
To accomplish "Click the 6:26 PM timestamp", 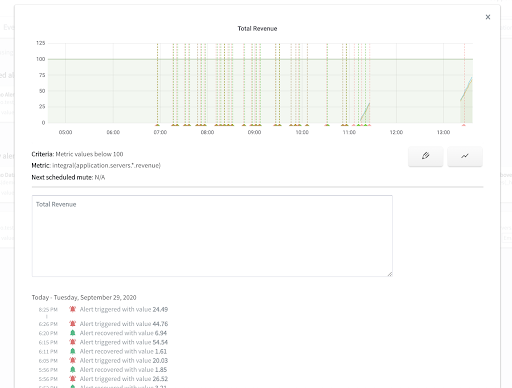I will tap(48, 324).
